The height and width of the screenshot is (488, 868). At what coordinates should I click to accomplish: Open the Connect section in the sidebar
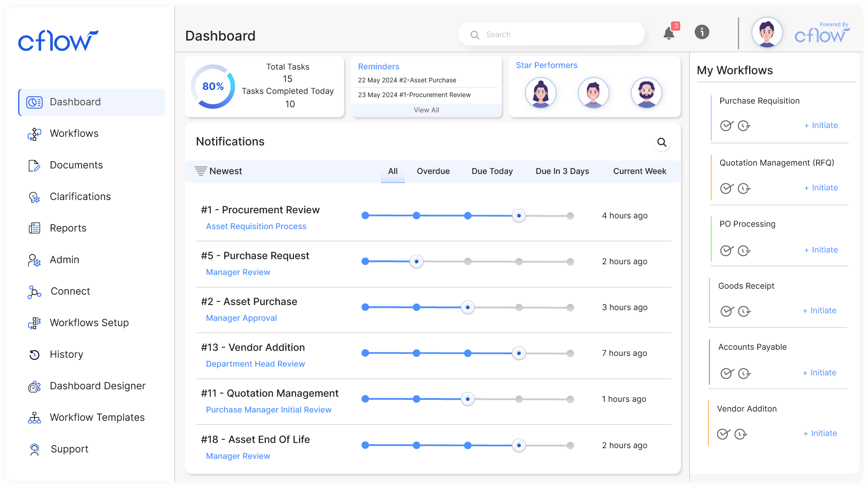pyautogui.click(x=70, y=291)
